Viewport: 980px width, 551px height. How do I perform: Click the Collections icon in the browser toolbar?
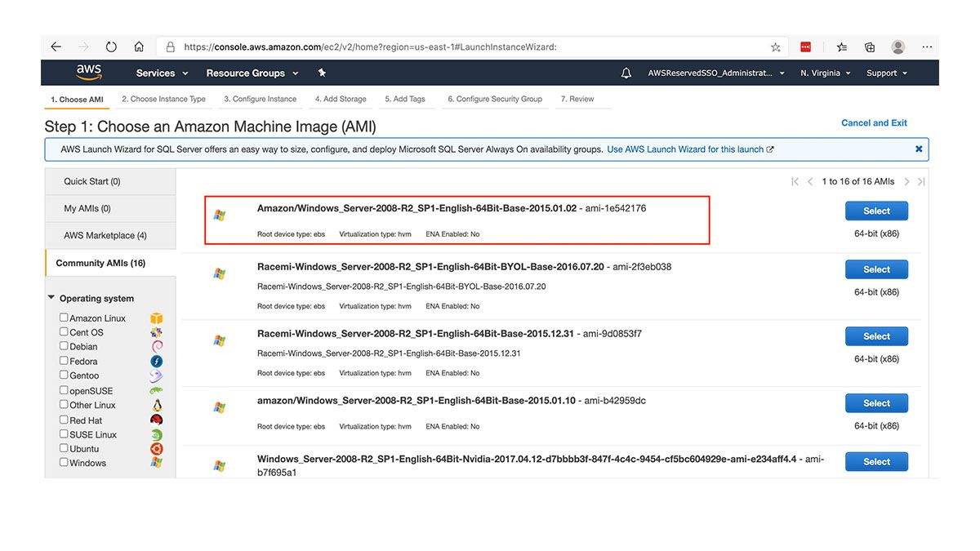(x=869, y=47)
